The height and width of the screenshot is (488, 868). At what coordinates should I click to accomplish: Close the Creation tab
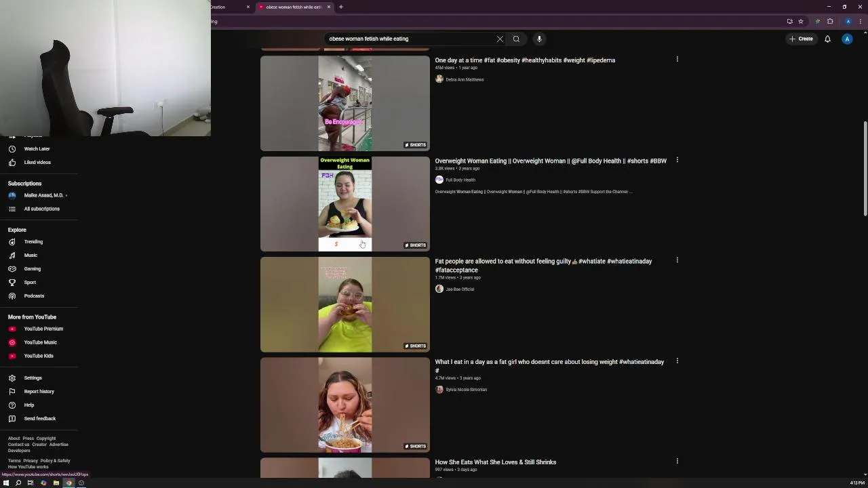point(248,7)
